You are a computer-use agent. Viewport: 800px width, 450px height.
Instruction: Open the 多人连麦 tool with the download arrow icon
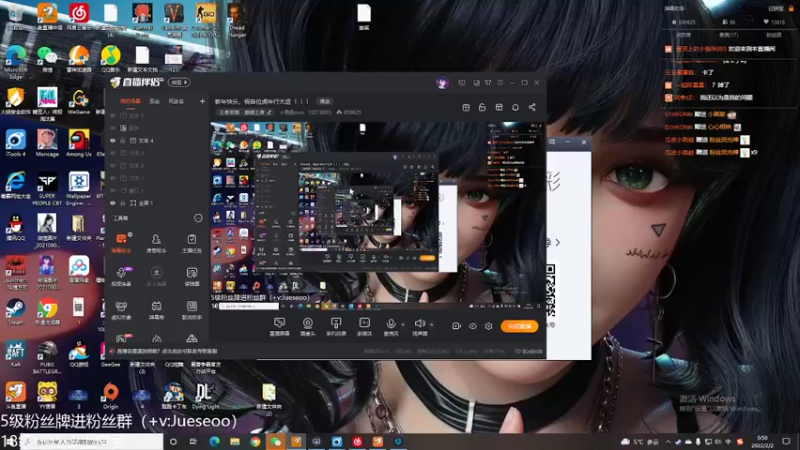pos(156,277)
